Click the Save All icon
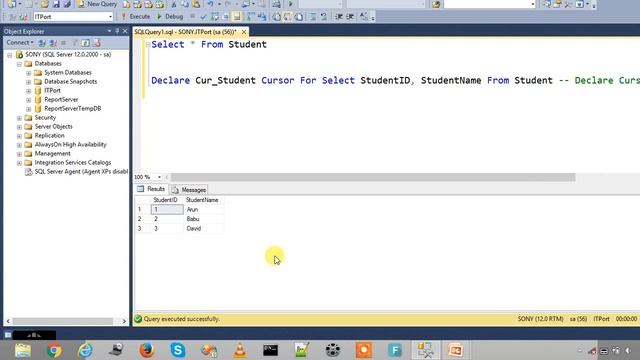 (x=67, y=4)
